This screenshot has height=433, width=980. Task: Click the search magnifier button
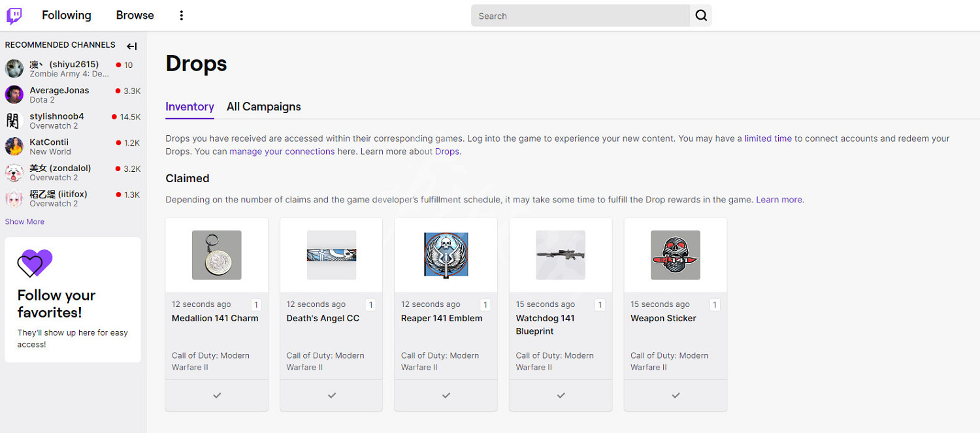click(701, 16)
